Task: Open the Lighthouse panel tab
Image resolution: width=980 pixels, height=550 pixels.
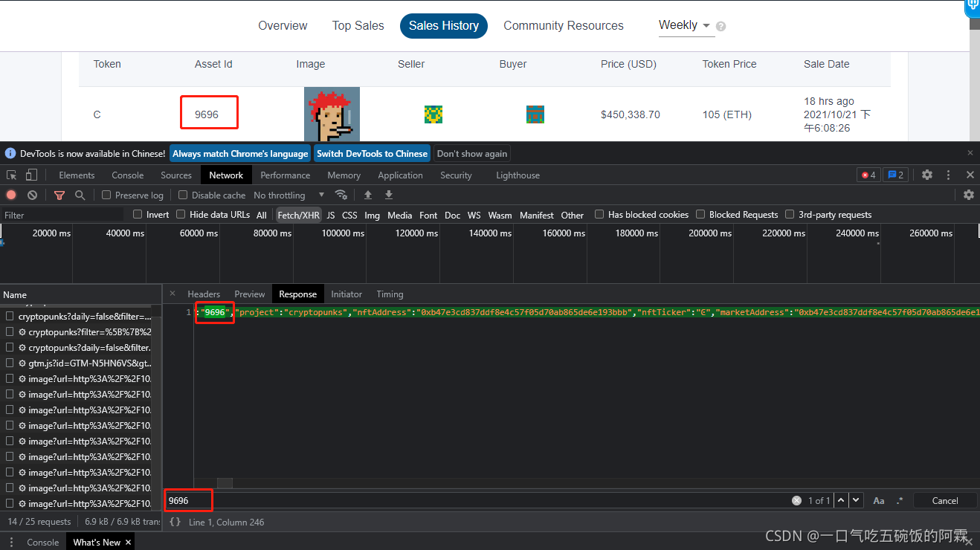Action: [518, 175]
